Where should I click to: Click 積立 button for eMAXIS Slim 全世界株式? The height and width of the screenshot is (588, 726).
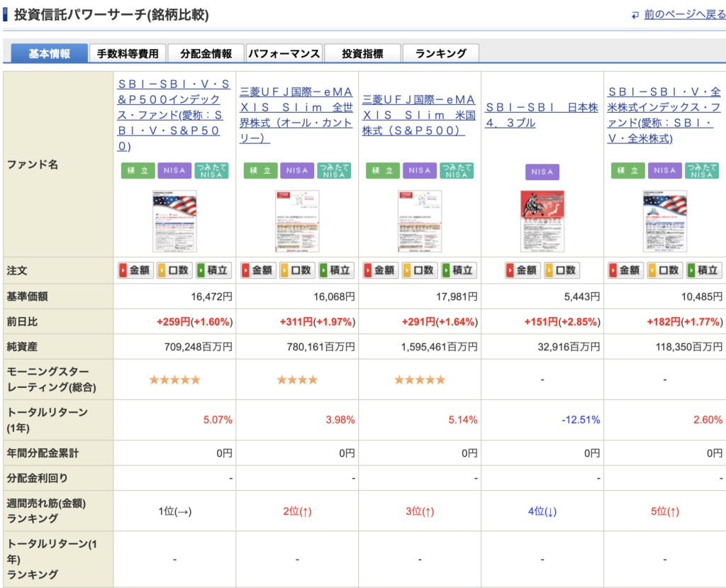point(336,270)
